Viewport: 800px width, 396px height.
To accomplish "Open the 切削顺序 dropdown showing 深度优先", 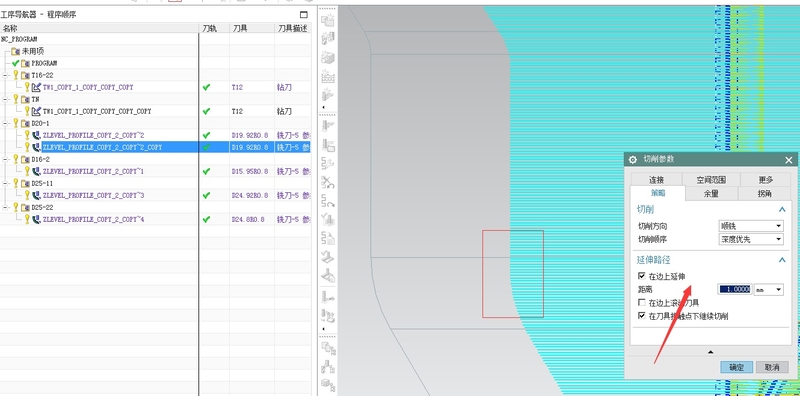I will (751, 239).
